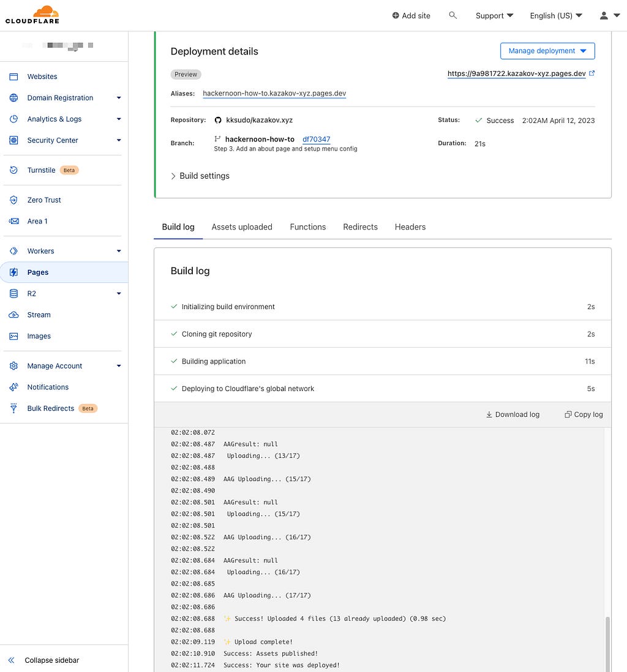
Task: Expand the Domain Registration submenu arrow
Action: pyautogui.click(x=119, y=98)
